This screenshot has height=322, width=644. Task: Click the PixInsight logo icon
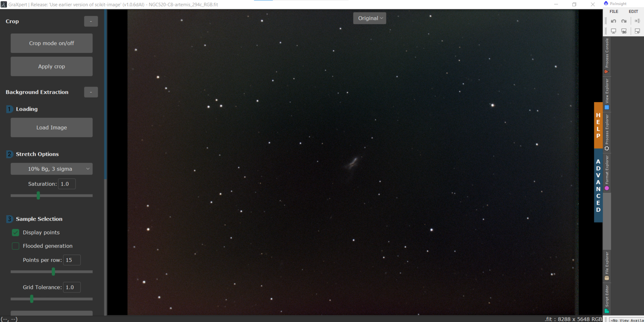pos(606,4)
